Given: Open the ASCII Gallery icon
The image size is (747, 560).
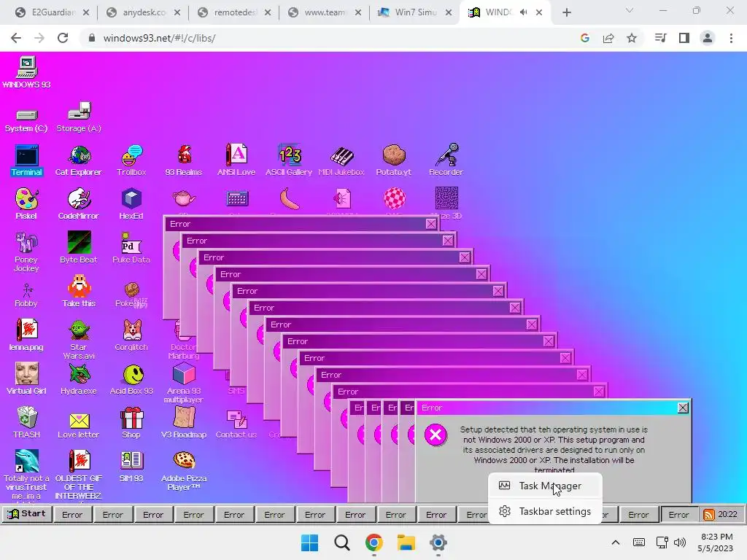Looking at the screenshot, I should click(x=289, y=160).
